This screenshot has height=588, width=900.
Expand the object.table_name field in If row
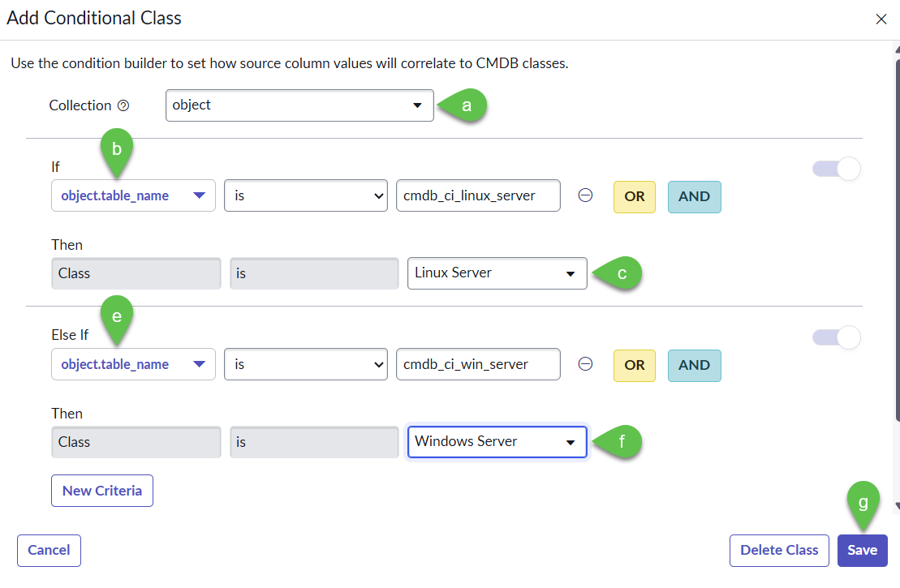tap(133, 196)
